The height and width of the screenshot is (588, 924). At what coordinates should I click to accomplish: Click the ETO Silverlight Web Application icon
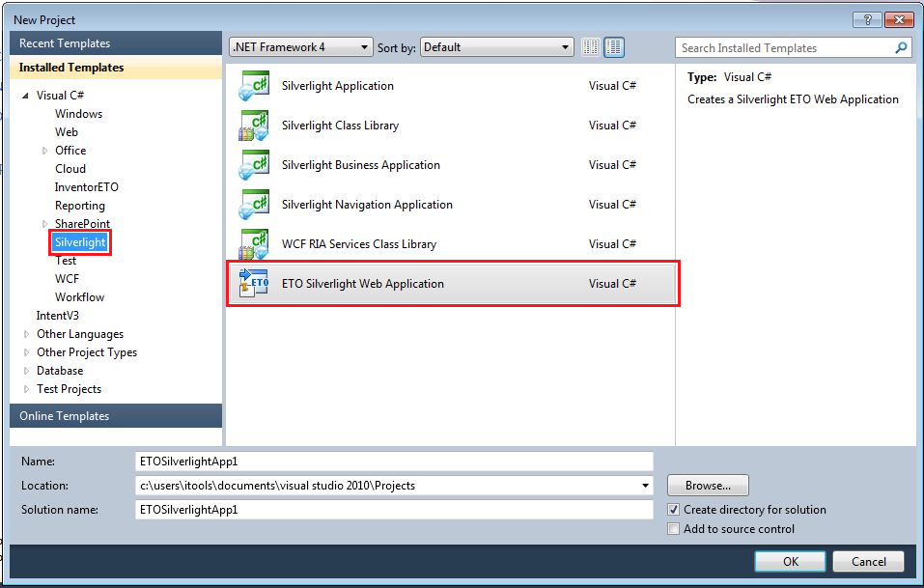point(253,284)
